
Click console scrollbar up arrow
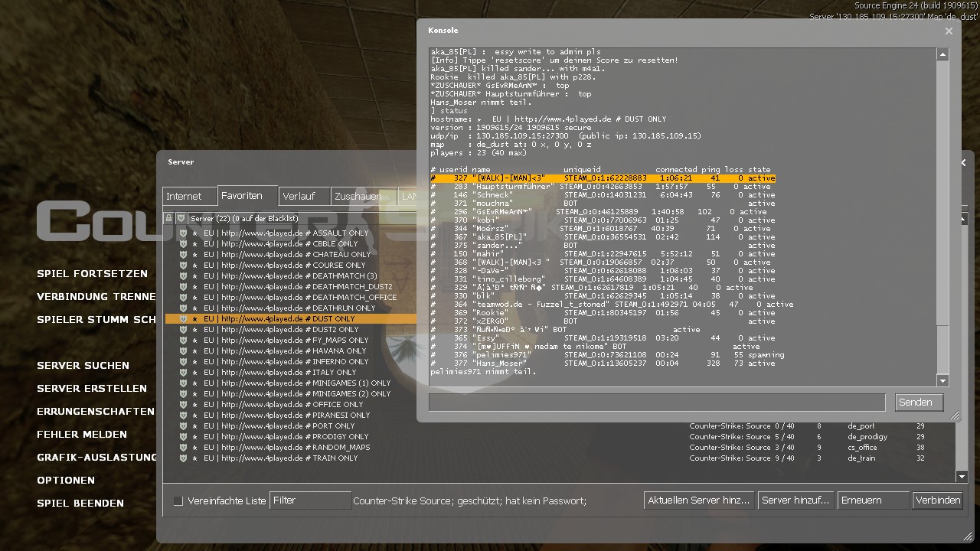942,54
